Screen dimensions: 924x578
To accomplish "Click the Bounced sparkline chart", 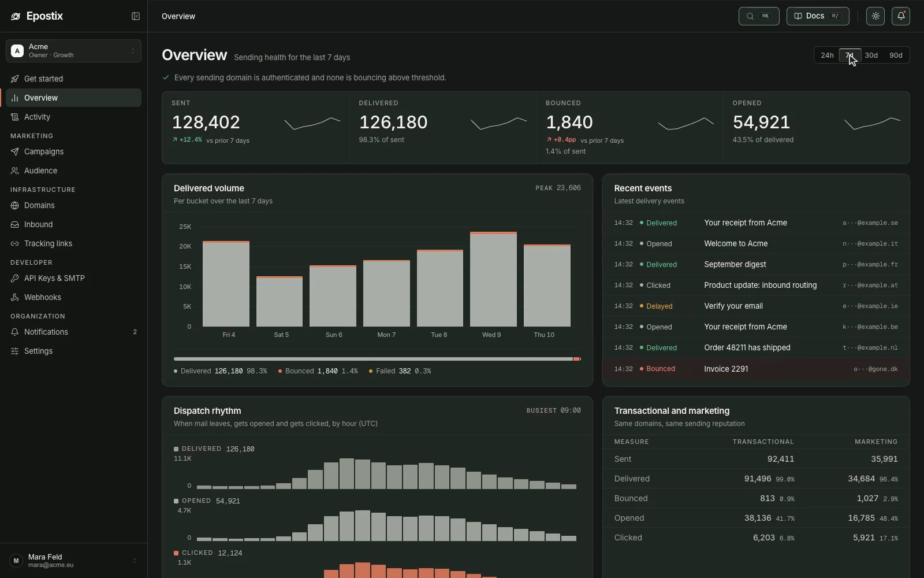I will [x=686, y=123].
